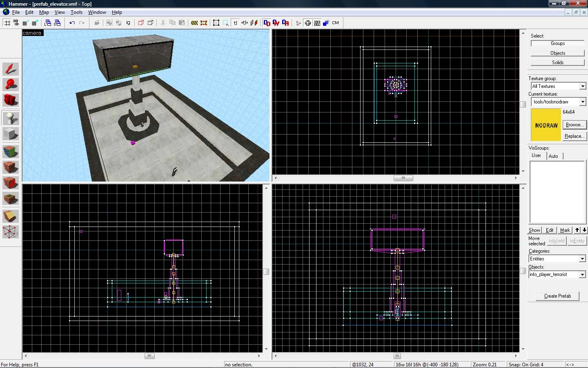Screen dimensions: 588x368
Task: Open the Map menu
Action: (44, 12)
